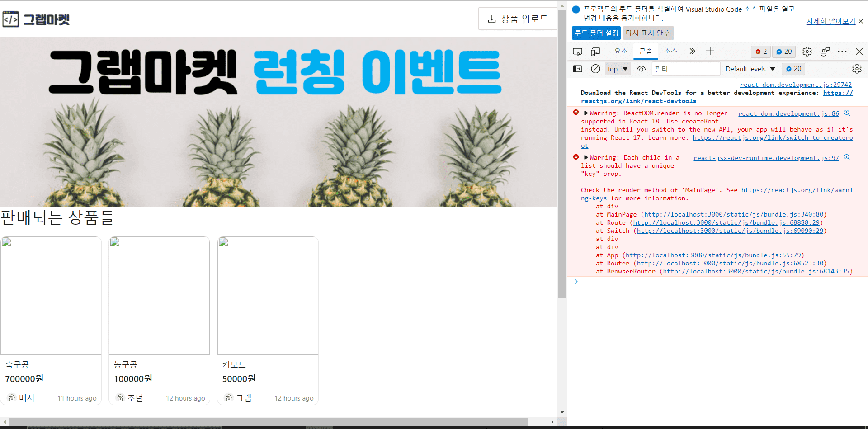
Task: Open the top JavaScript context dropdown
Action: pyautogui.click(x=618, y=69)
